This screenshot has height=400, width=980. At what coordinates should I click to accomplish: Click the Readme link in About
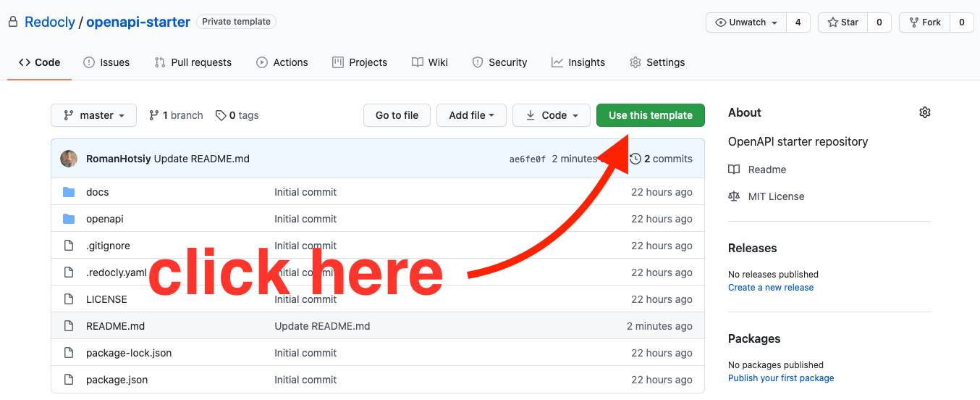tap(767, 170)
